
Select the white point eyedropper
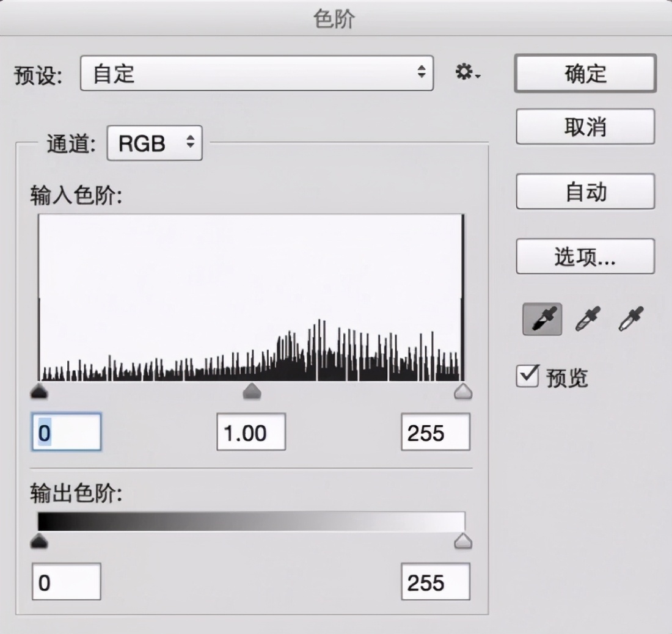[631, 319]
